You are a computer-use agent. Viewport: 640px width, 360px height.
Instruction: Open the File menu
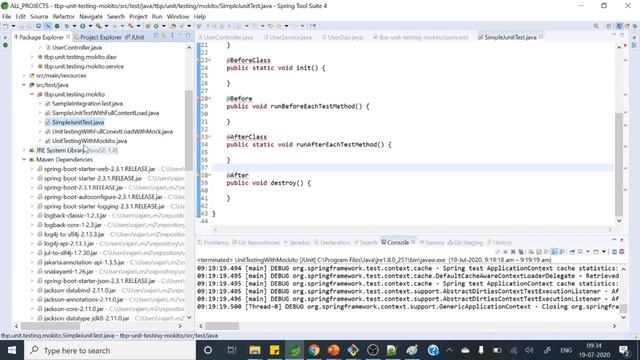coord(7,16)
